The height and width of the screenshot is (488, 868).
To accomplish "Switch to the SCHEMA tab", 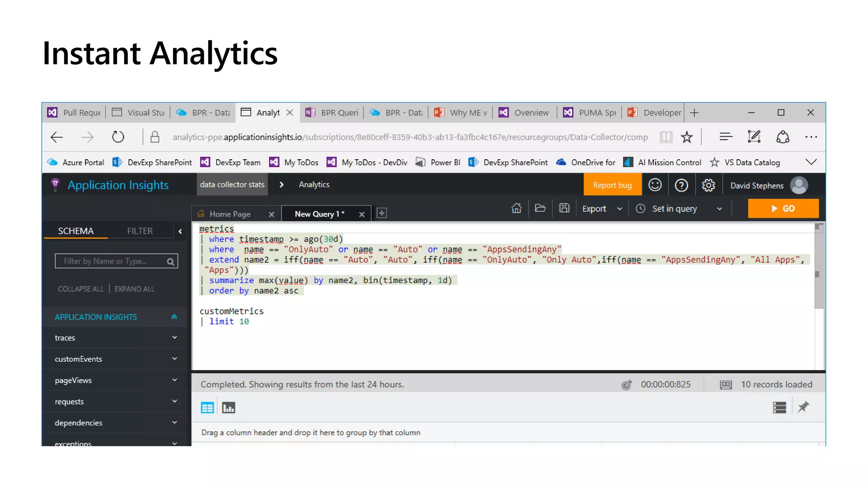I will [76, 231].
